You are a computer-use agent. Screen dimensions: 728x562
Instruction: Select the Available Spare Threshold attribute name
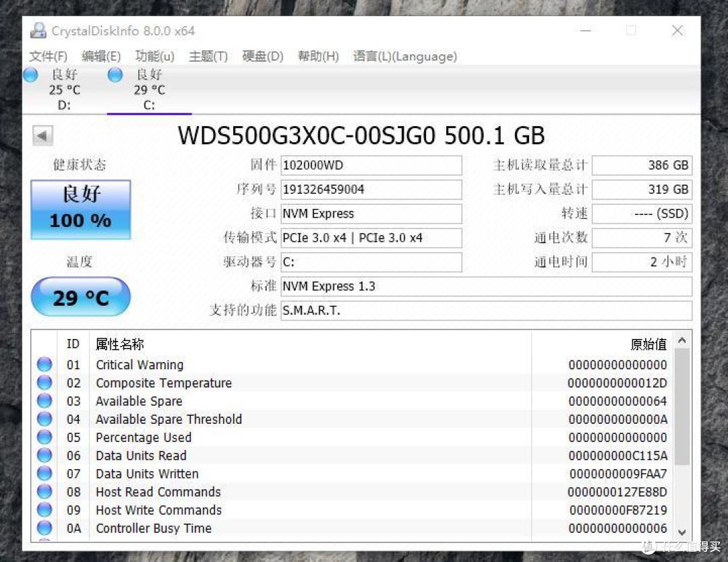tap(169, 419)
